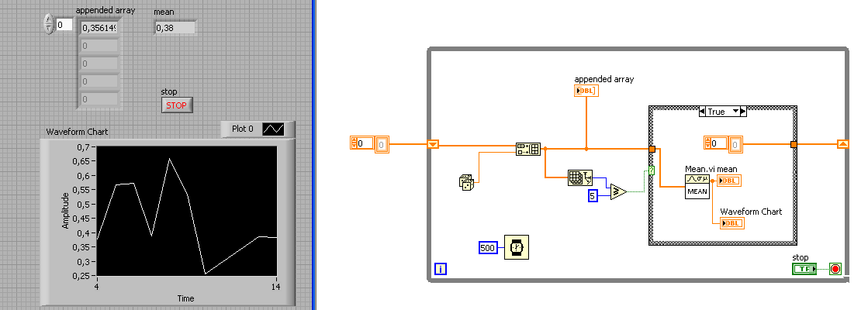Click the chart y-axis minimum 0,25 label

(x=83, y=276)
